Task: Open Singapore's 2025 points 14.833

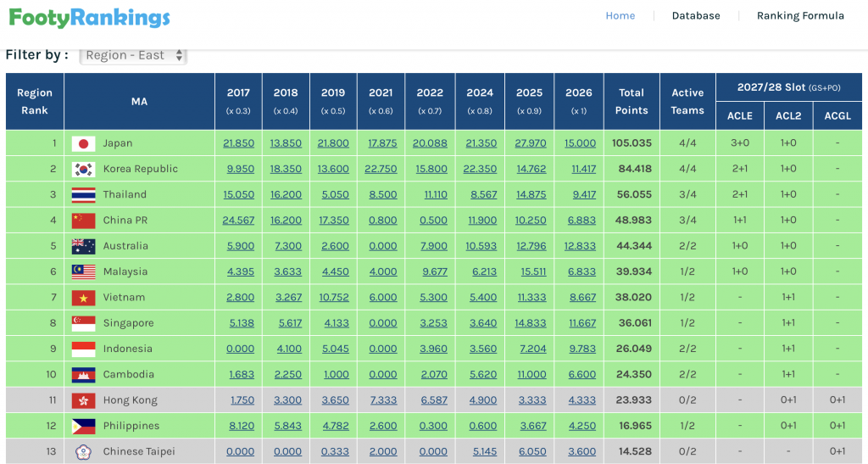Action: pyautogui.click(x=530, y=323)
